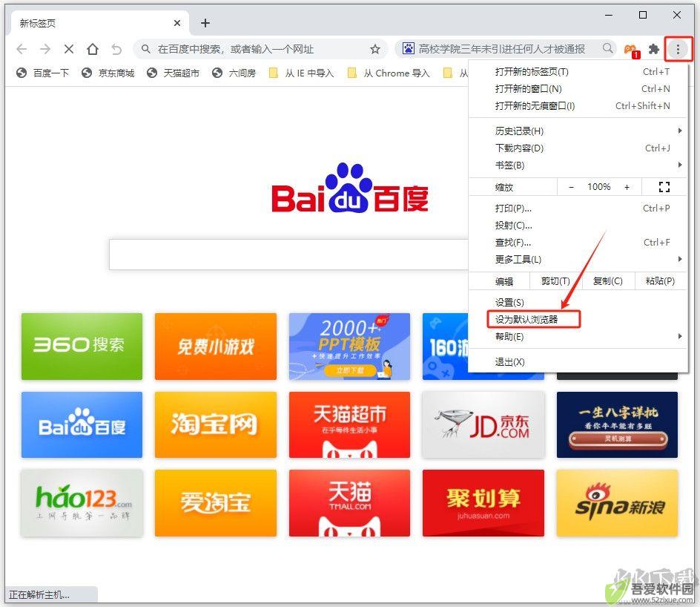Click the address bar input field
Image resolution: width=700 pixels, height=607 pixels.
coord(260,49)
